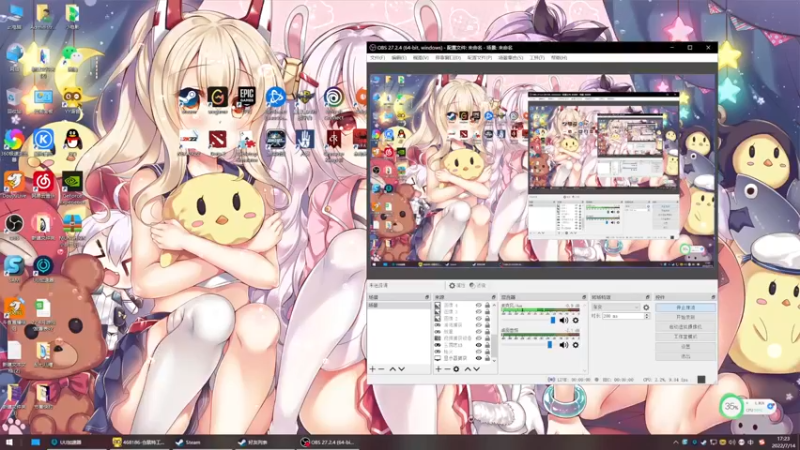The image size is (800, 450).
Task: Open source filters 滤镜 button
Action: point(478,285)
